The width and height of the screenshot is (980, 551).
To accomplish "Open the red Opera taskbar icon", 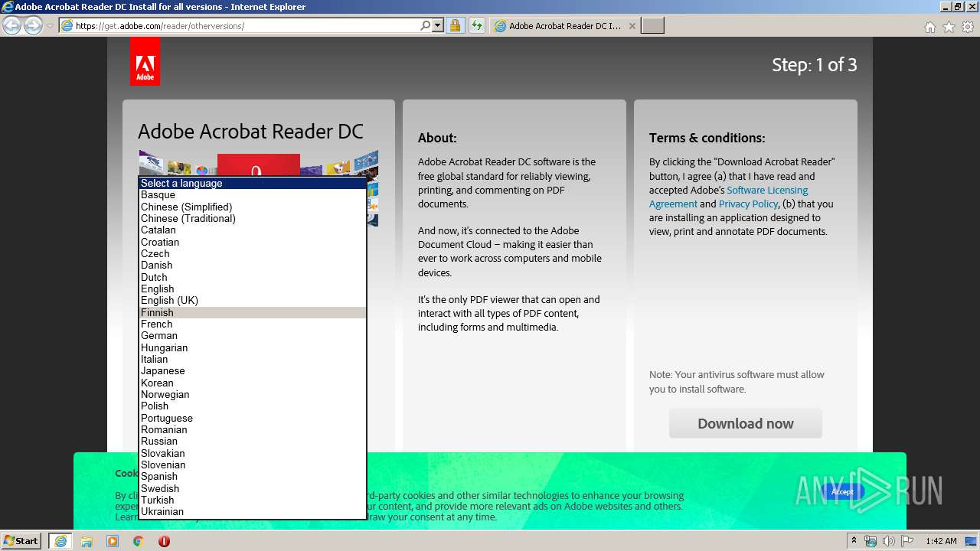I will pos(164,541).
